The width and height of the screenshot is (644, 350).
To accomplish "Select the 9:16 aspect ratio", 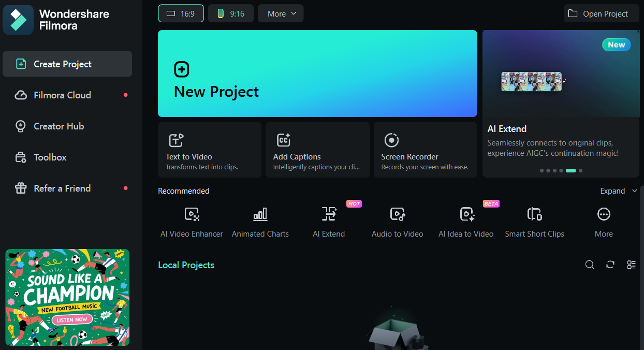I will coord(231,13).
